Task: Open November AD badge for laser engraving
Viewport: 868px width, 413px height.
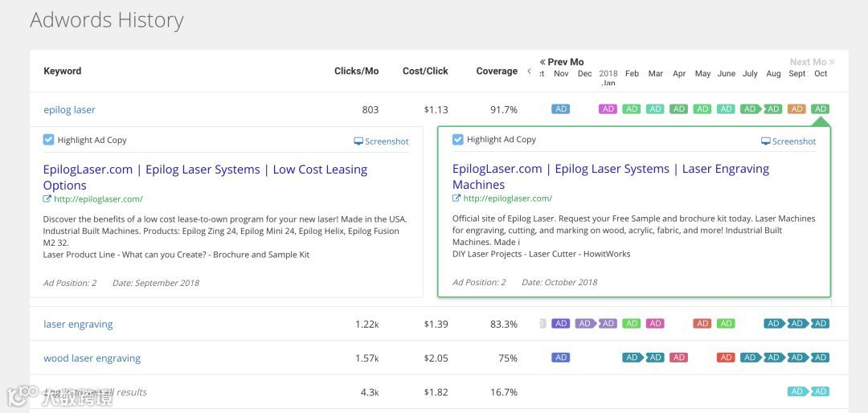Action: pos(561,323)
